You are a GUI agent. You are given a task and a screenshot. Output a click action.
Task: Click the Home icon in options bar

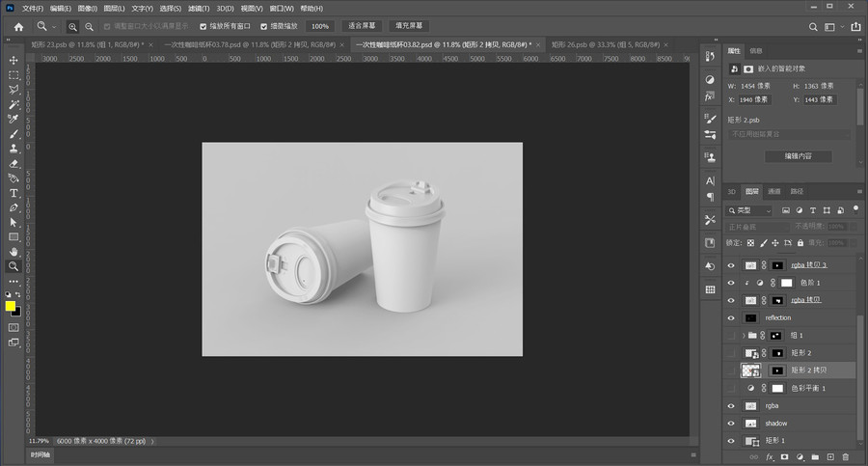point(19,27)
